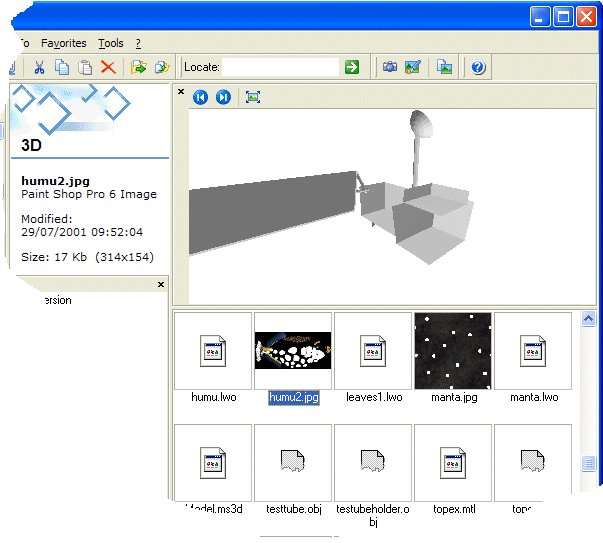
Task: Click the blue Help question mark icon
Action: point(477,67)
